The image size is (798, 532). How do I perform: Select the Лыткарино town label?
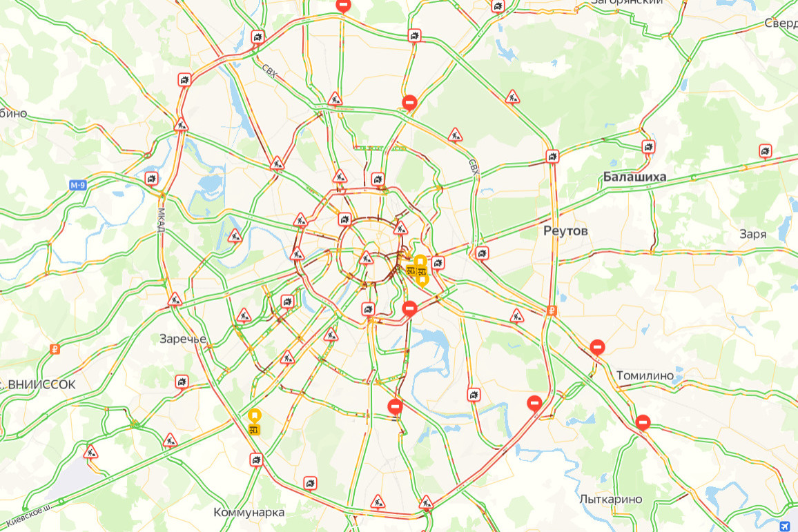611,500
